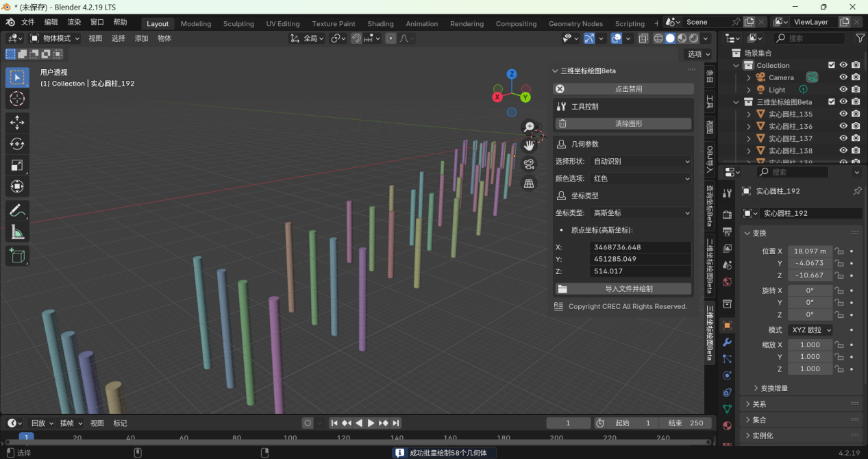Click the 3D Cursor tool
Screen dimensions: 868x459
(17, 99)
